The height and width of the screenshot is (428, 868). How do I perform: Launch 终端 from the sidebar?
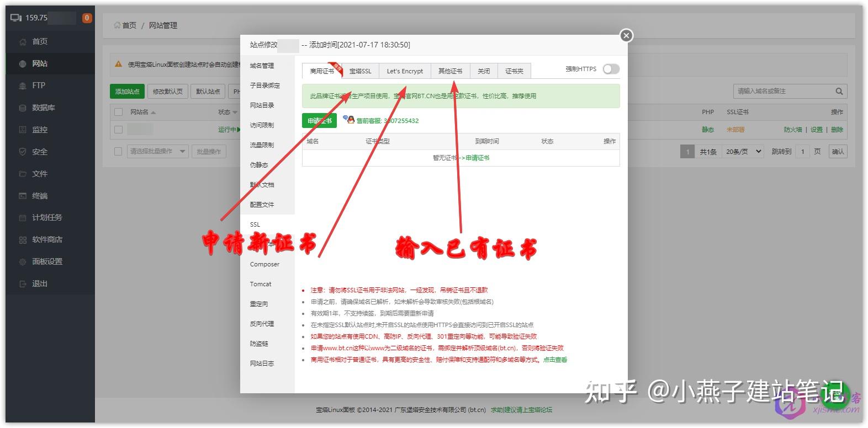pyautogui.click(x=40, y=196)
